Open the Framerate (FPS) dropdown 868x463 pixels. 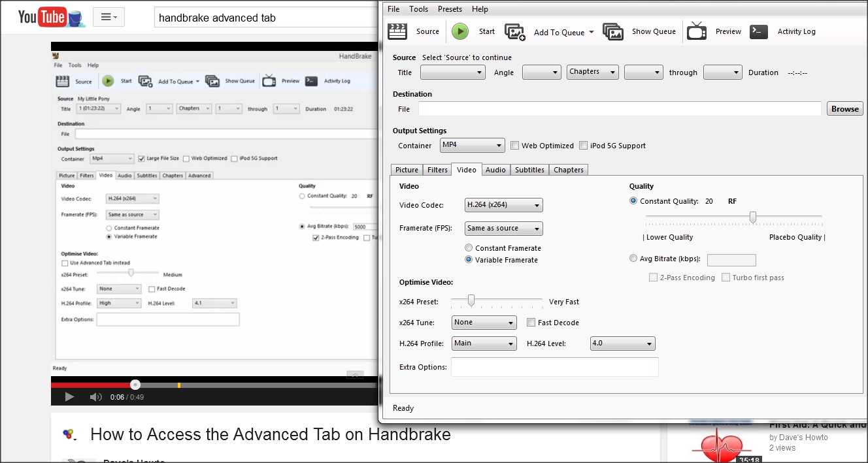503,229
